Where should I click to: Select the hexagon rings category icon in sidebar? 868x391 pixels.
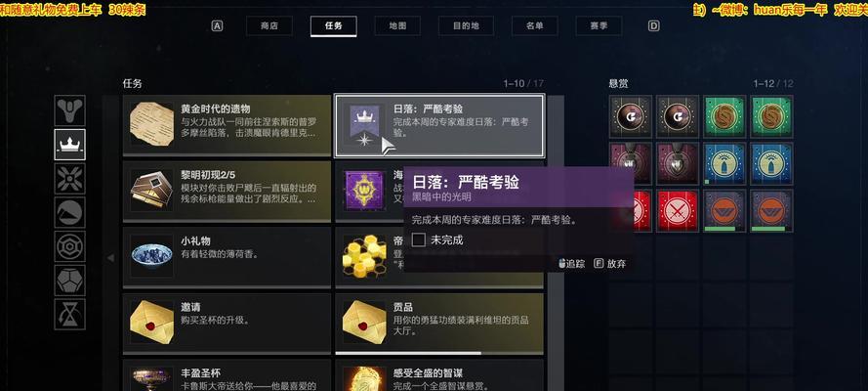pyautogui.click(x=69, y=246)
